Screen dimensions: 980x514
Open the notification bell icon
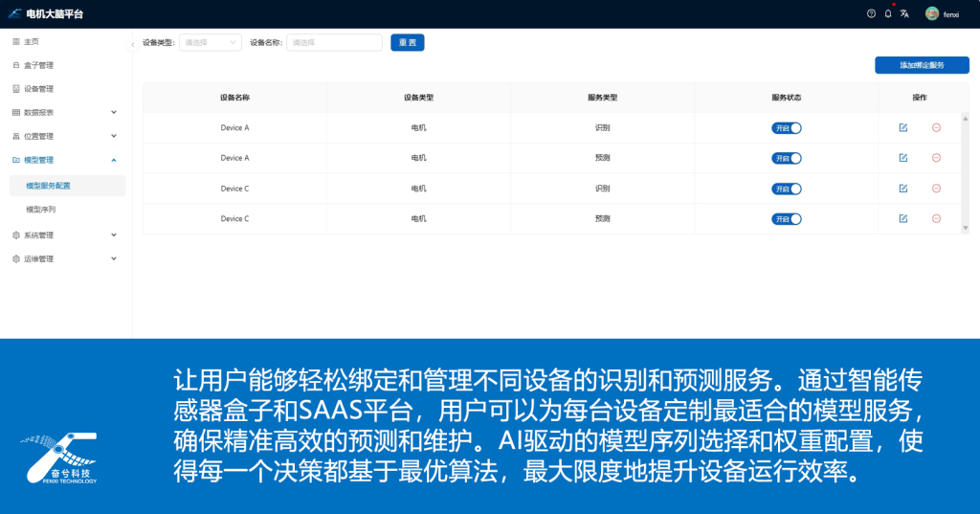pyautogui.click(x=888, y=13)
